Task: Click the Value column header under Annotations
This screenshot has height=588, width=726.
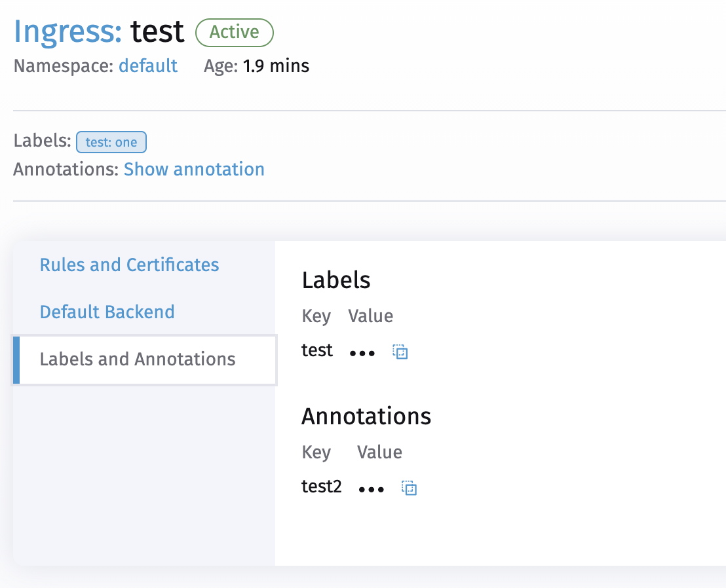Action: tap(379, 452)
